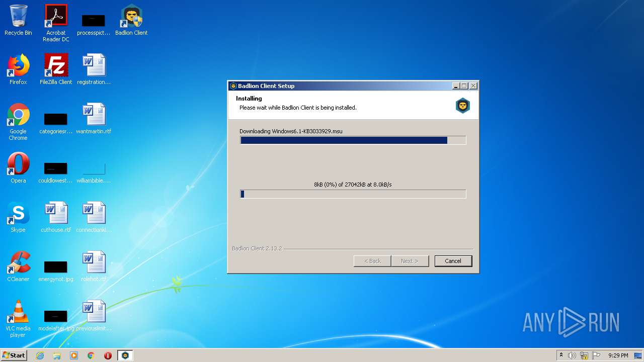
Task: Select the previouslimit document icon
Action: (x=94, y=316)
